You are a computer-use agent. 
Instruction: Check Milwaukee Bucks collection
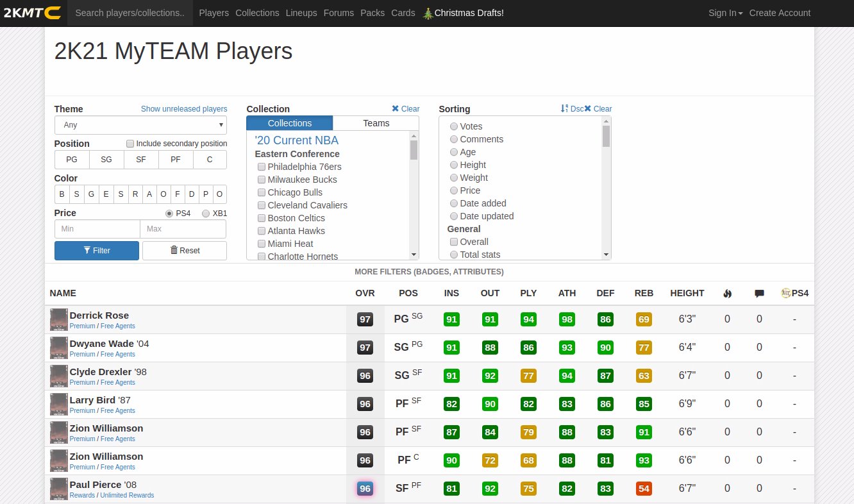[x=262, y=180]
